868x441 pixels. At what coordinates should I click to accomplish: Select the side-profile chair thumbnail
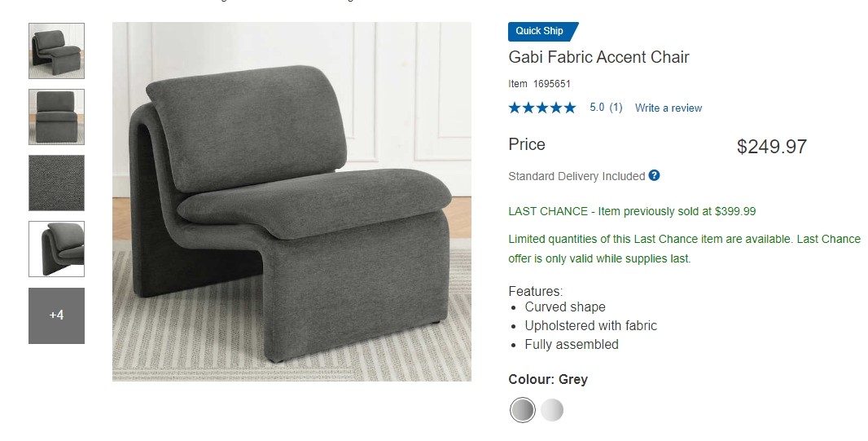(56, 249)
